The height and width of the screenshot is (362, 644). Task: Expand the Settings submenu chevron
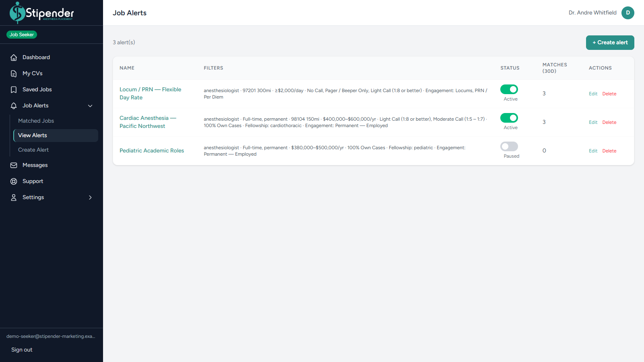click(x=90, y=197)
